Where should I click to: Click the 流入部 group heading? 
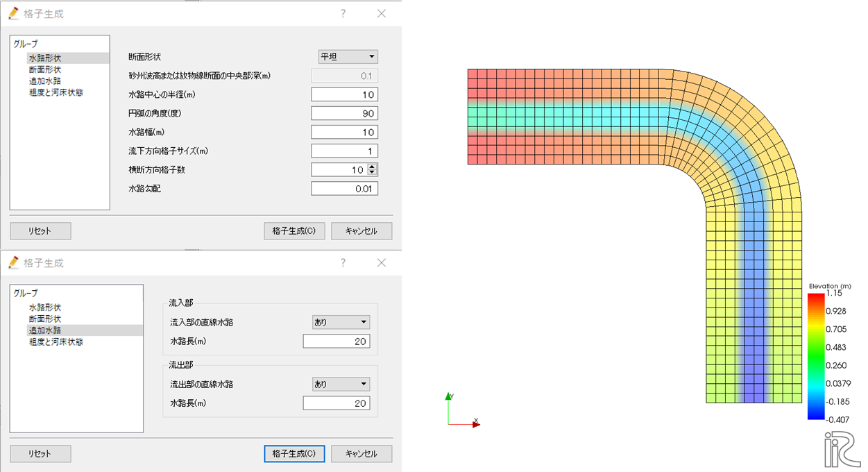[180, 303]
